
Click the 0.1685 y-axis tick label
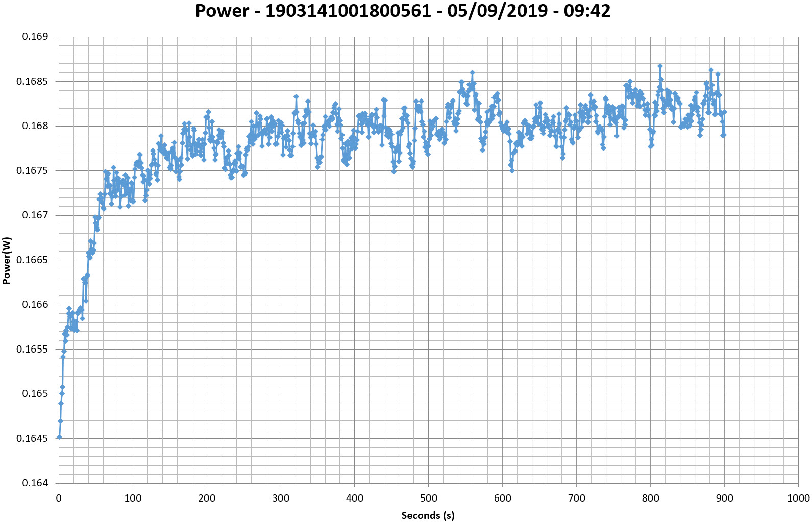pos(32,82)
